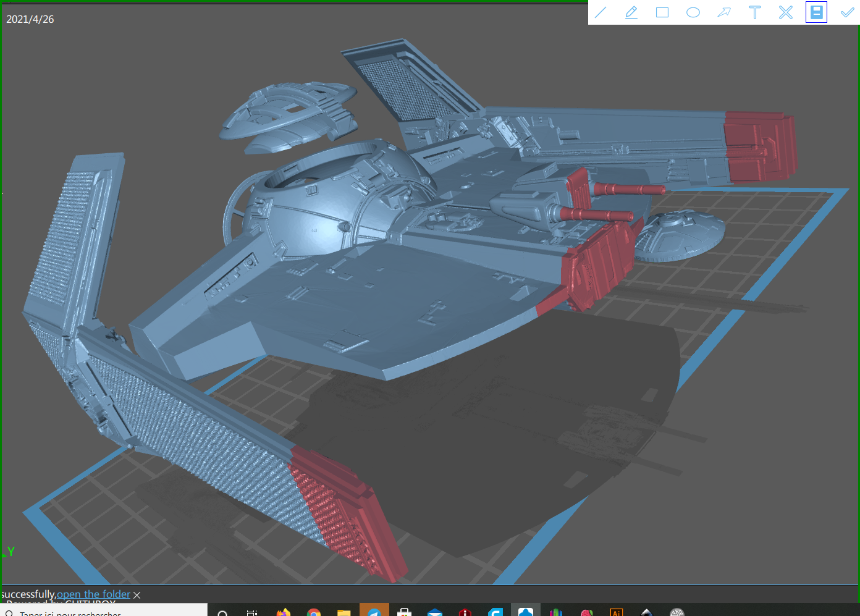Dismiss the saved successfully notification
The image size is (860, 616).
137,595
